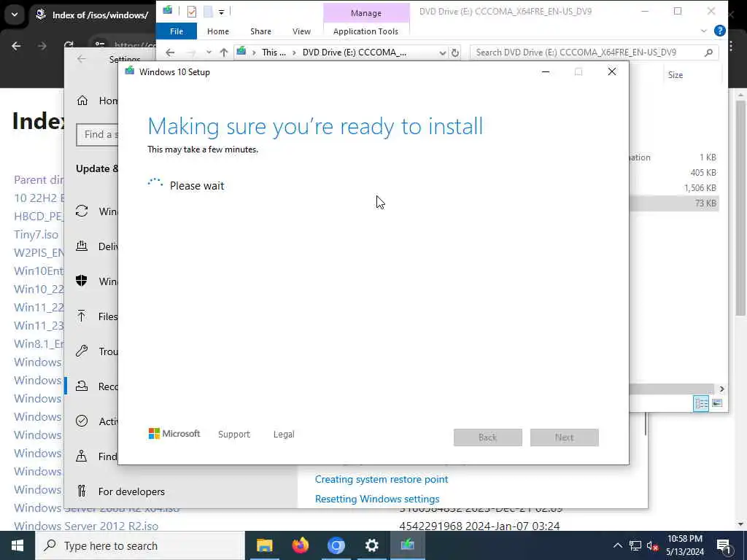Screen dimensions: 747x560
Task: Click Settings Find a setting box
Action: 98,135
